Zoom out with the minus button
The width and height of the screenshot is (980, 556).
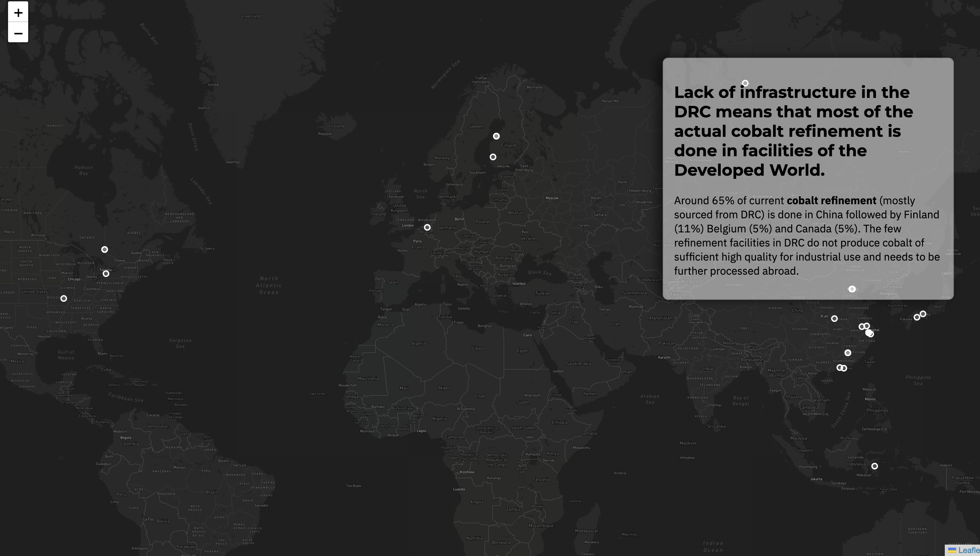pyautogui.click(x=18, y=33)
